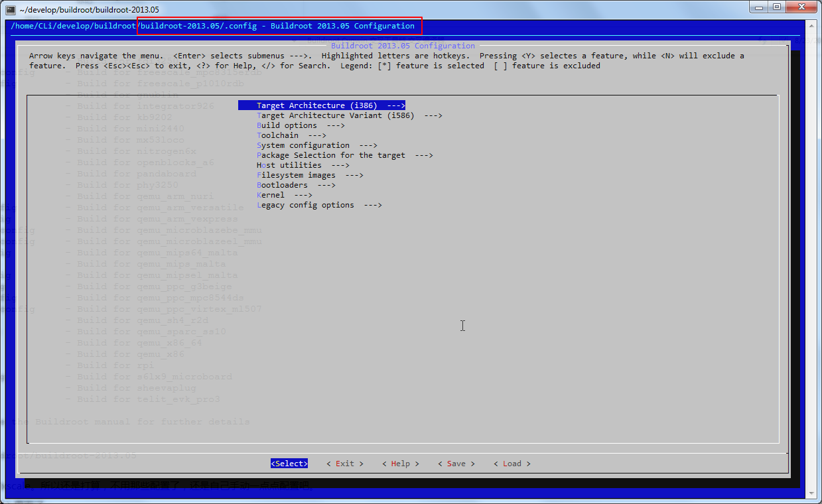
Task: Open Host utilities submenu
Action: tap(303, 165)
